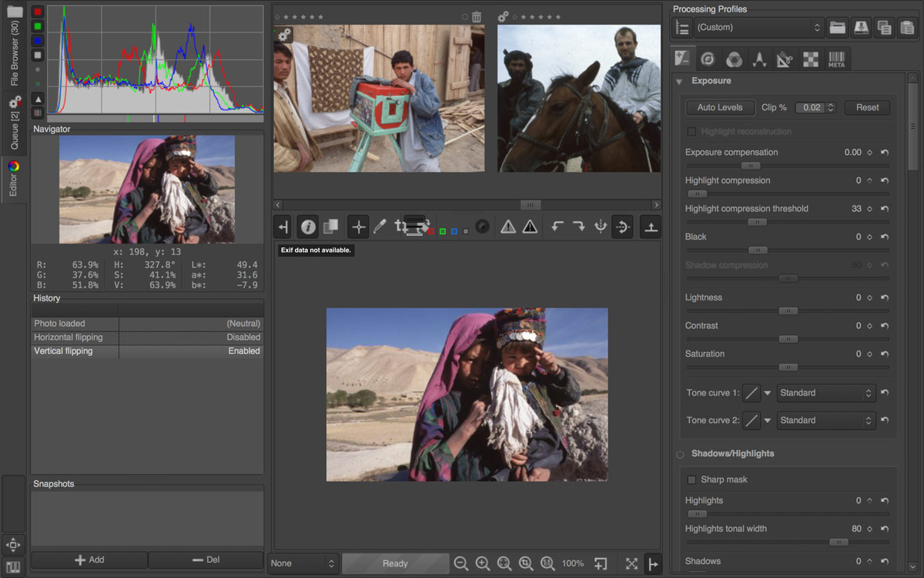The width and height of the screenshot is (924, 578).
Task: Switch to the Metadata tab
Action: click(x=836, y=59)
